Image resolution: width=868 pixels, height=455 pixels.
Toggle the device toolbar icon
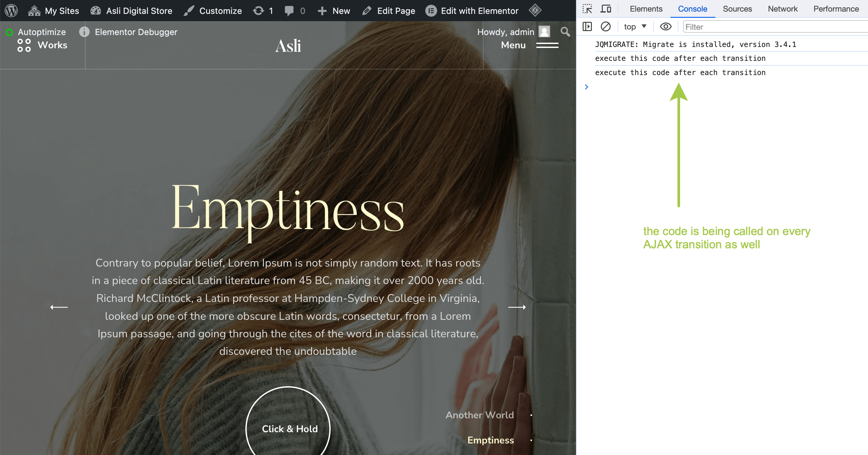point(605,9)
